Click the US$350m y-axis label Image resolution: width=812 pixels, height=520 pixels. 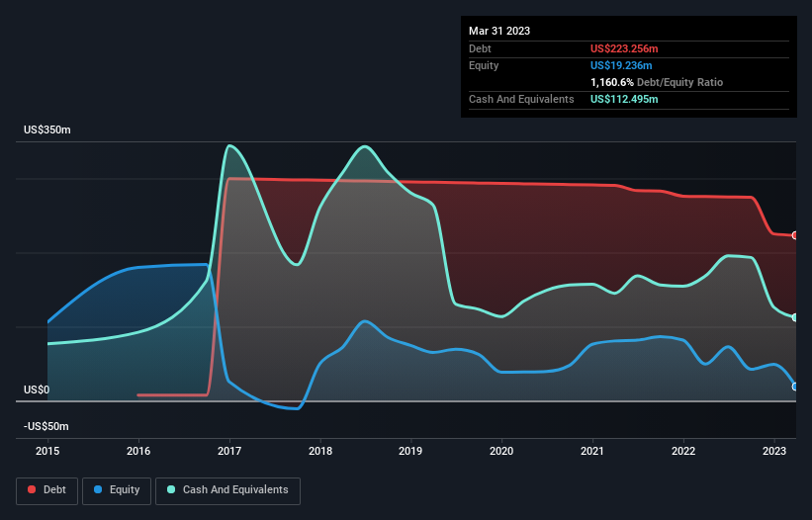[47, 130]
